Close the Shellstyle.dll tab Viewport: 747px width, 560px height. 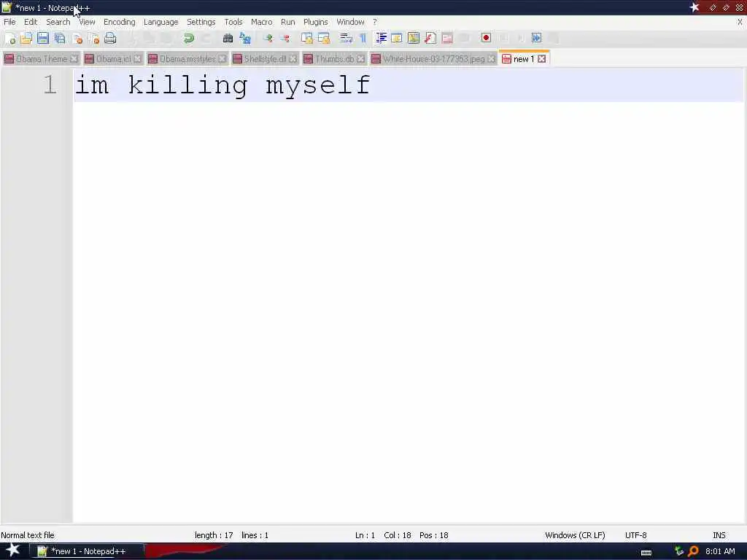pyautogui.click(x=293, y=59)
